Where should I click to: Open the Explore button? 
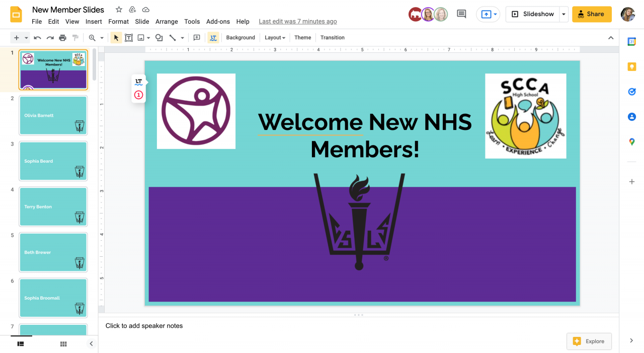[x=589, y=341]
